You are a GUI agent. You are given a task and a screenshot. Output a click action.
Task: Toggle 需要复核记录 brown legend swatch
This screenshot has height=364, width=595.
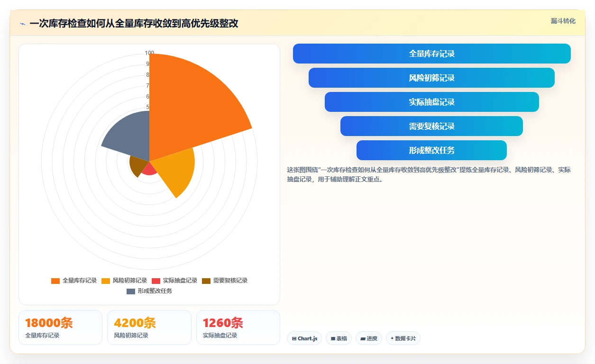[x=206, y=281]
